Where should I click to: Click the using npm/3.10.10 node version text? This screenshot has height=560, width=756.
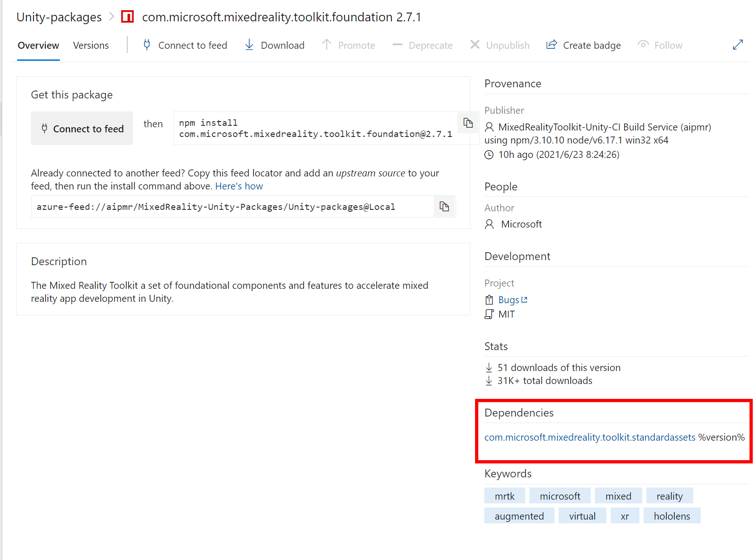pyautogui.click(x=576, y=140)
